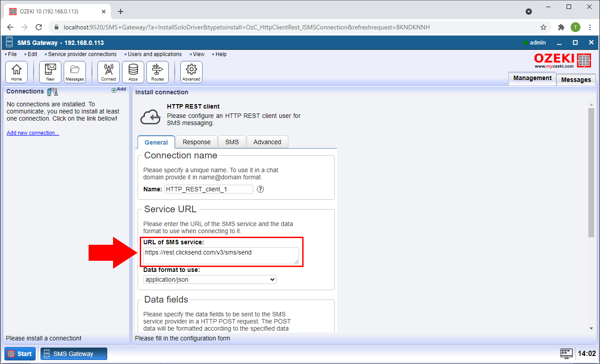Click the taskbar monitor icon near the clock
Viewport: 600px width, 364px height.
567,354
